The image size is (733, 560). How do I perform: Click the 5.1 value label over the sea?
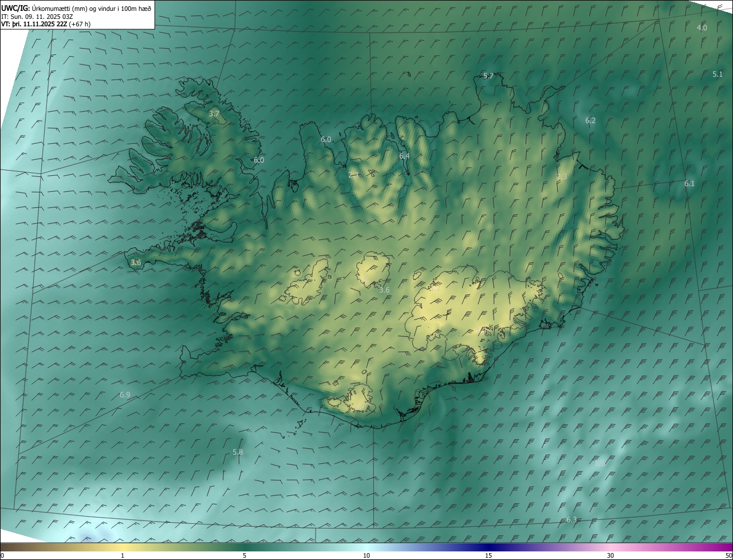click(718, 74)
